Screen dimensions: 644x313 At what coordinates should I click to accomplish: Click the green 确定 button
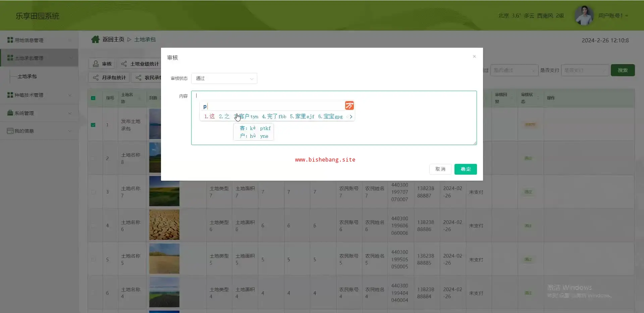click(465, 169)
